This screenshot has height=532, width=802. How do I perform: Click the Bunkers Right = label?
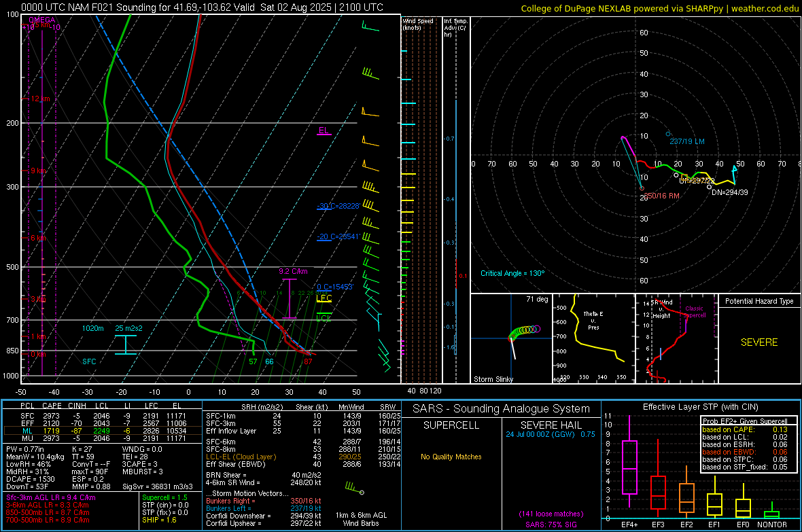click(x=230, y=501)
